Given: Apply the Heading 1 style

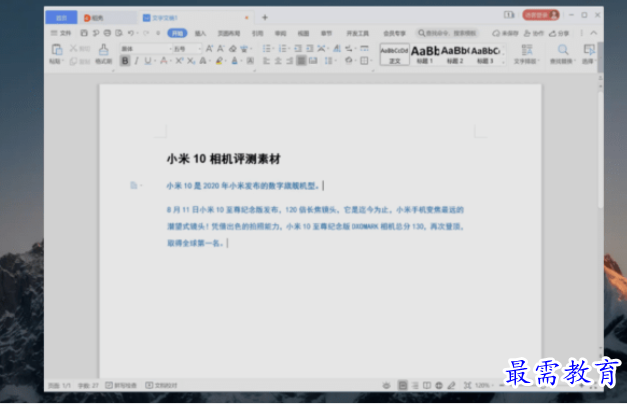Looking at the screenshot, I should pos(425,54).
